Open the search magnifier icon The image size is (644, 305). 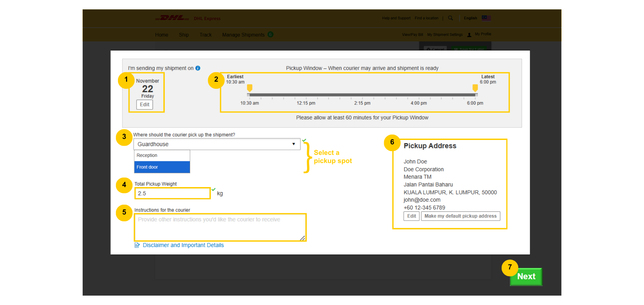[x=450, y=18]
